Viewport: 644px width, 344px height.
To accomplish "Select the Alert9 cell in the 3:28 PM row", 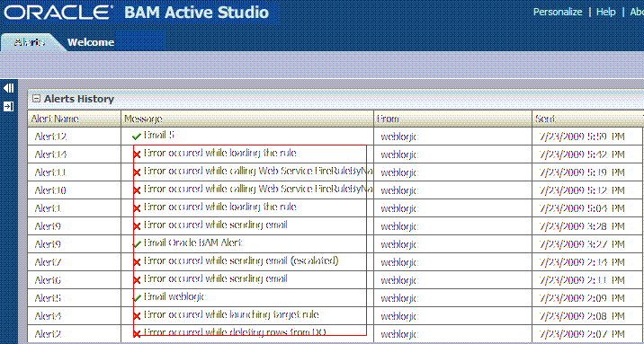I will (75, 226).
